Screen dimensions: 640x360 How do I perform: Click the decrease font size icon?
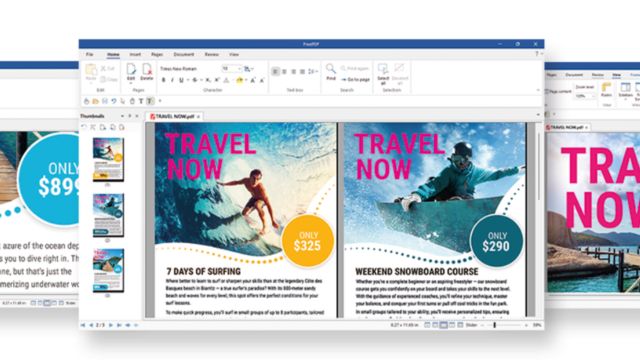[262, 80]
